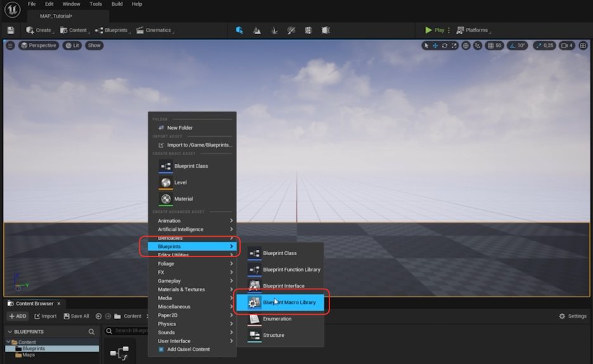Collapse the Content folder tree node
Viewport: 593px width, 364px height.
tap(8, 342)
